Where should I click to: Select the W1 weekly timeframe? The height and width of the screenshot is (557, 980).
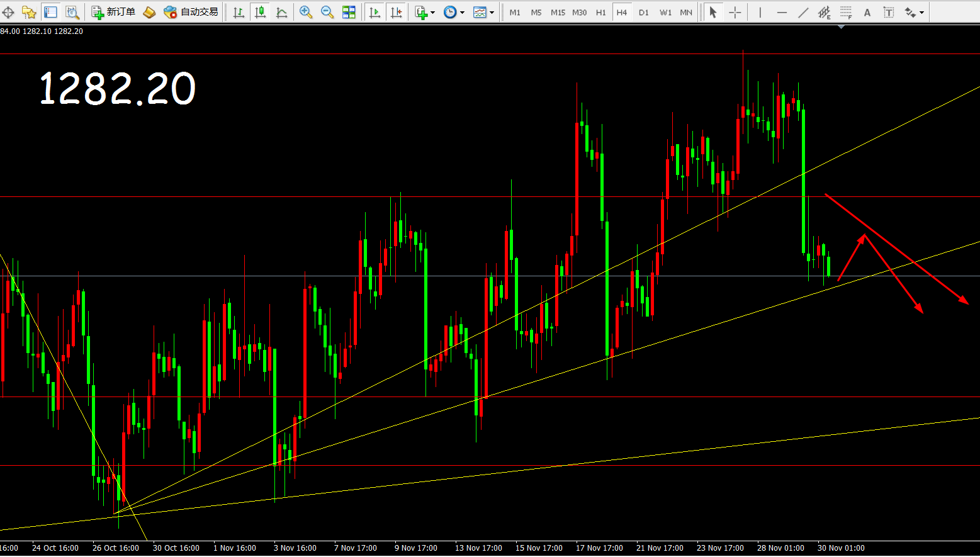pyautogui.click(x=665, y=12)
